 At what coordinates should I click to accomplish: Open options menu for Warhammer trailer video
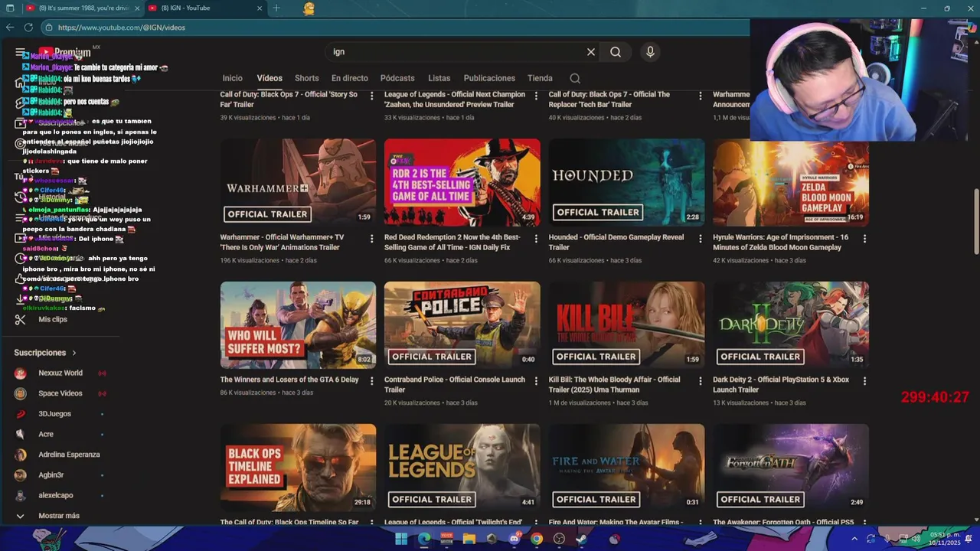coord(372,238)
